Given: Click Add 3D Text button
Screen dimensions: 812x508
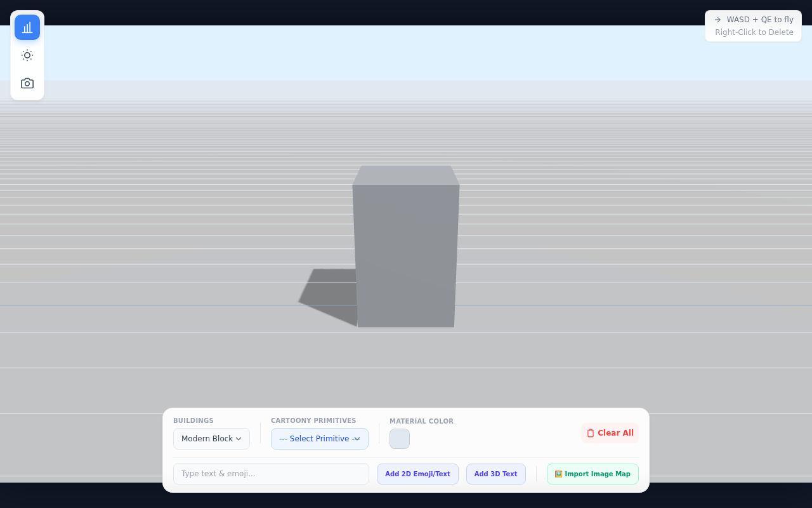Looking at the screenshot, I should click(496, 474).
